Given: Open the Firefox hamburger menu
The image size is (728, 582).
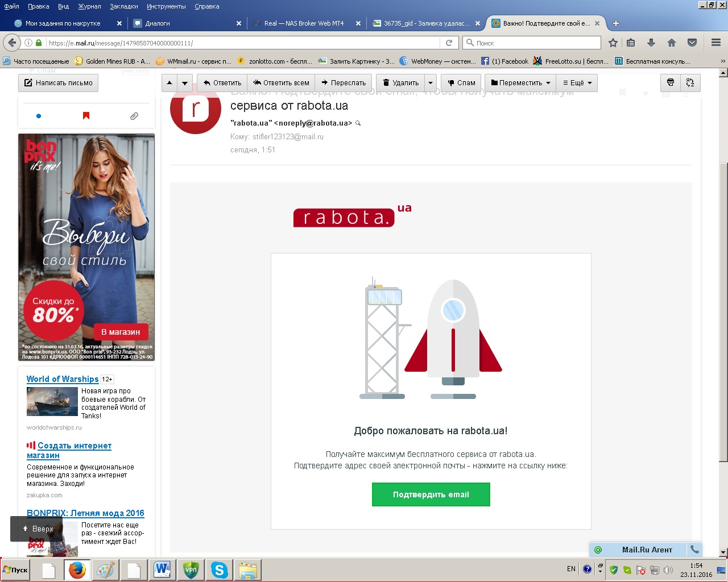Looking at the screenshot, I should (716, 43).
